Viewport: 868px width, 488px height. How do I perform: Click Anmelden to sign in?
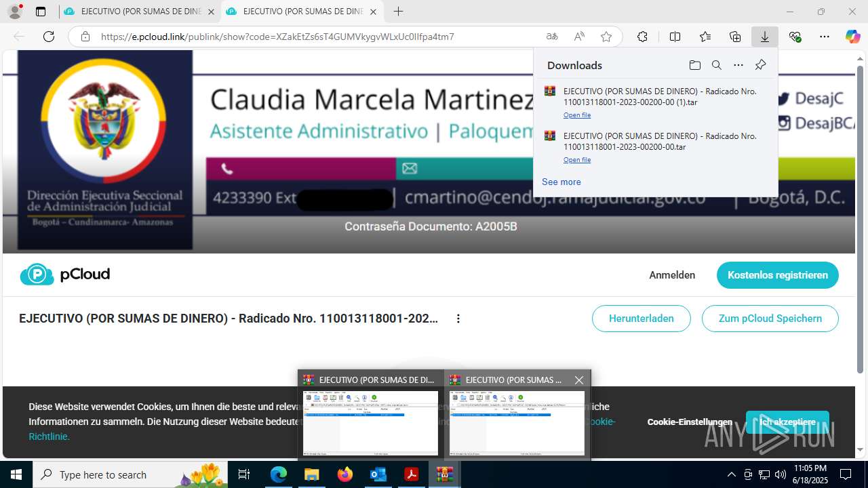point(672,275)
